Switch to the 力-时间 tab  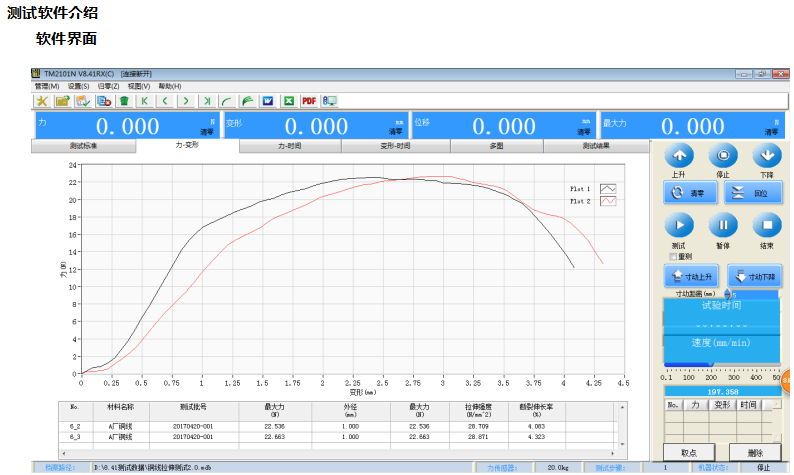tap(290, 146)
